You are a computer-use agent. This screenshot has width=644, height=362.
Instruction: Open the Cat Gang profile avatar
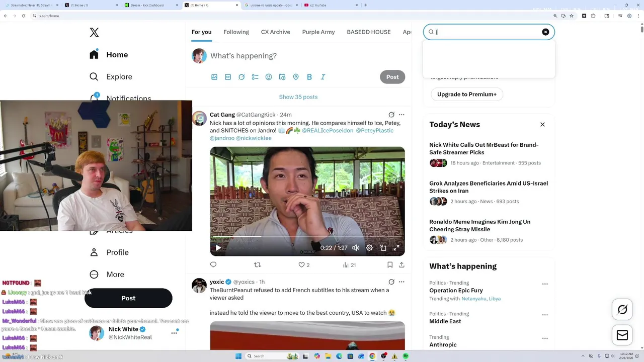pos(199,119)
